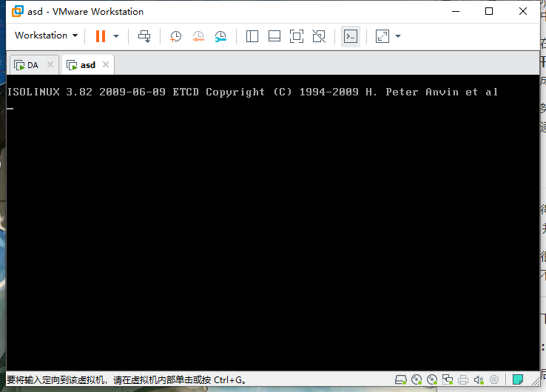546x392 pixels.
Task: Click the stretch guest display icon
Action: (x=382, y=36)
